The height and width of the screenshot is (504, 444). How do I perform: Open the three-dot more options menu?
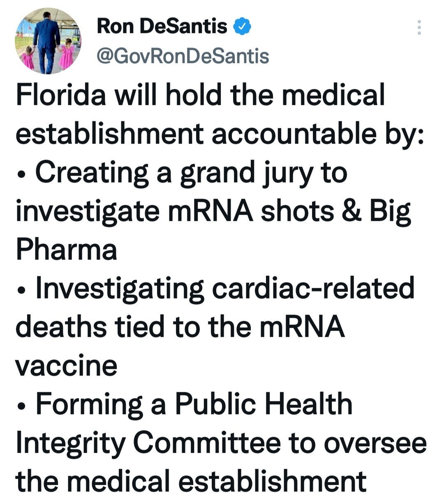pos(419,28)
